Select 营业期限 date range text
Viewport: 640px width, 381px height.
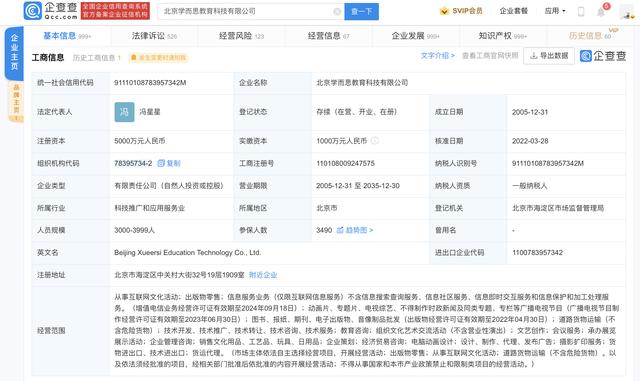[x=358, y=186]
